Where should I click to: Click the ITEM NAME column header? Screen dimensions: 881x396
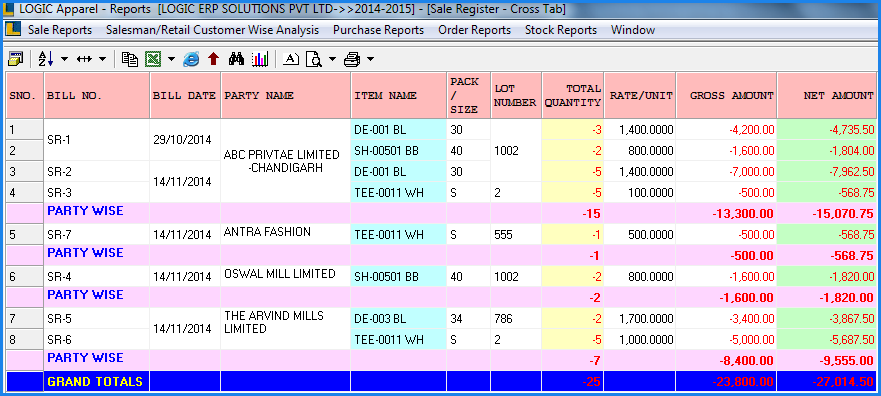click(x=398, y=95)
